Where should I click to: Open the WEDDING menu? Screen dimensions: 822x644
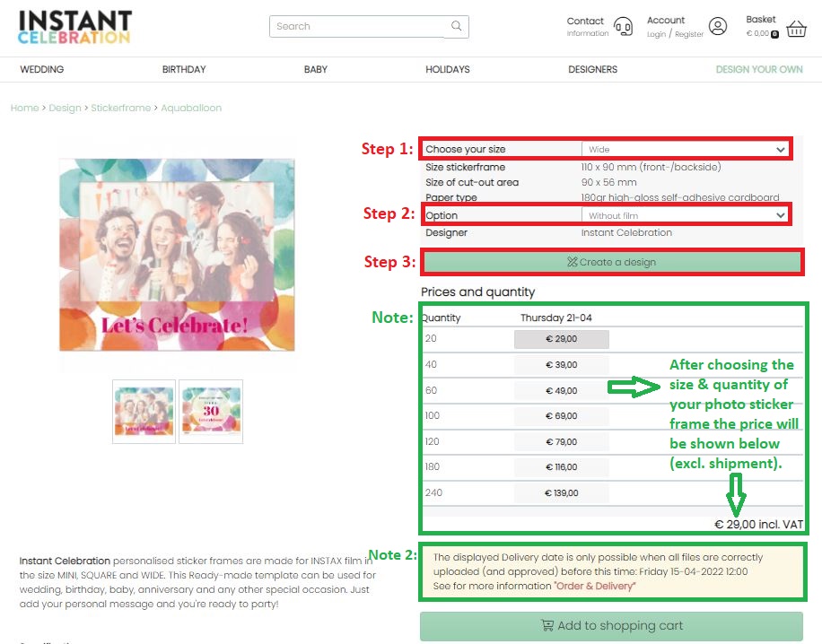(42, 69)
